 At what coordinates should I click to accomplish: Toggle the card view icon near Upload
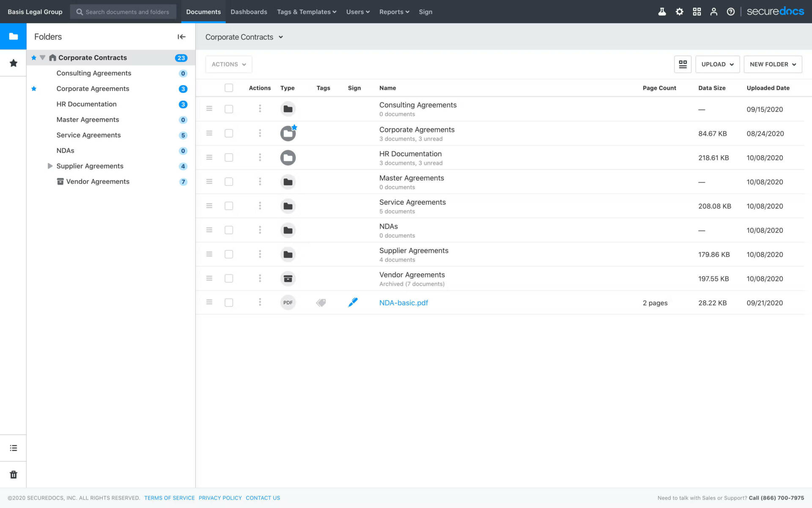click(x=683, y=64)
